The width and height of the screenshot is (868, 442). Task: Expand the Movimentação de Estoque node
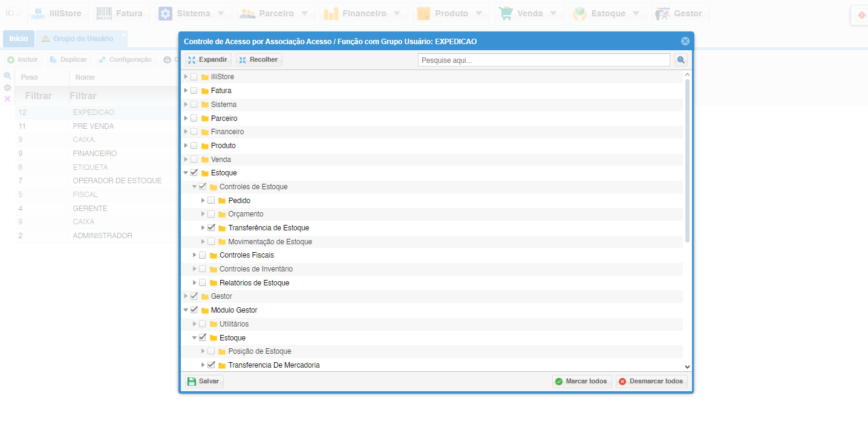pyautogui.click(x=203, y=242)
